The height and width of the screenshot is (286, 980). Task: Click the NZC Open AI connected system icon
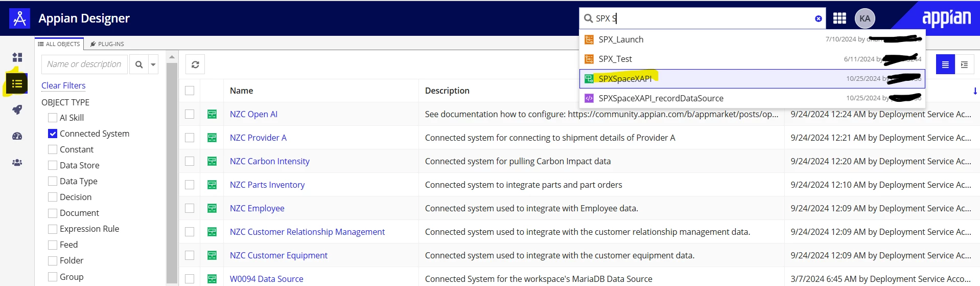click(212, 114)
